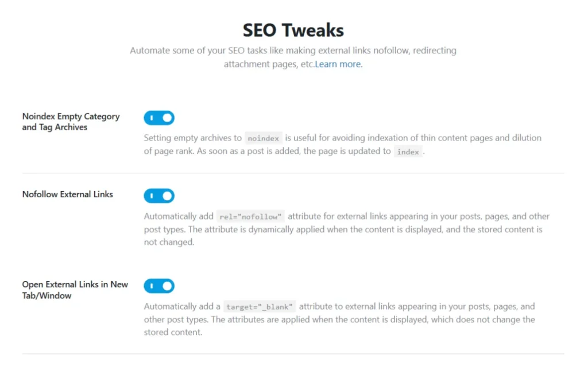Viewport: 588px width, 378px height.
Task: Click the divider line below the Noindex section
Action: pos(293,173)
